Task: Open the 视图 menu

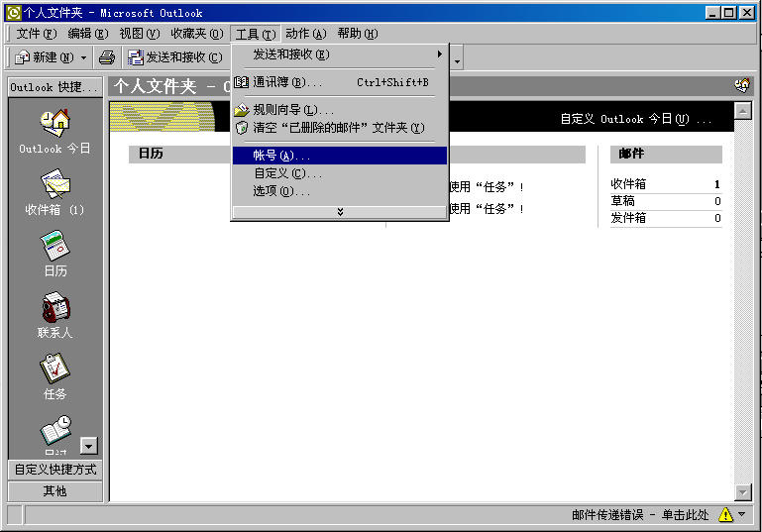Action: coord(140,34)
